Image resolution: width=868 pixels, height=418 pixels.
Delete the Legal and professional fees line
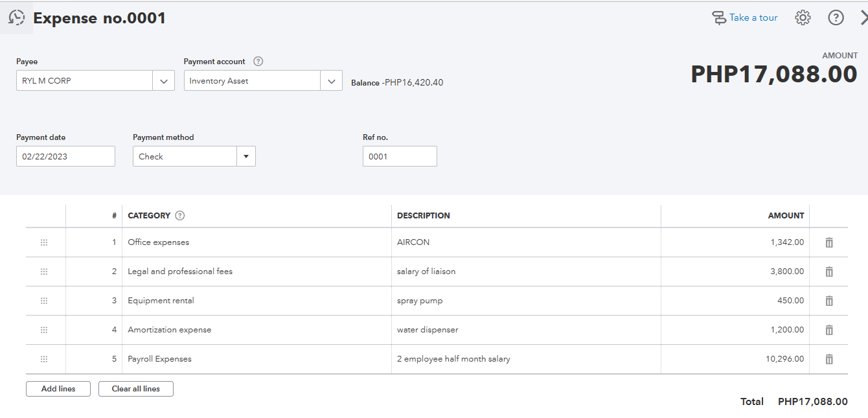coord(828,272)
